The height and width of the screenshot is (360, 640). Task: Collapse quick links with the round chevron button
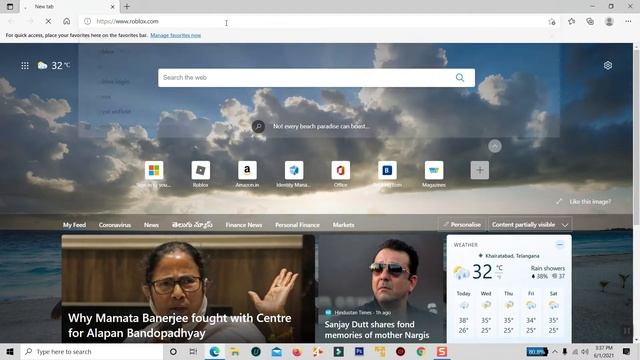click(x=495, y=146)
